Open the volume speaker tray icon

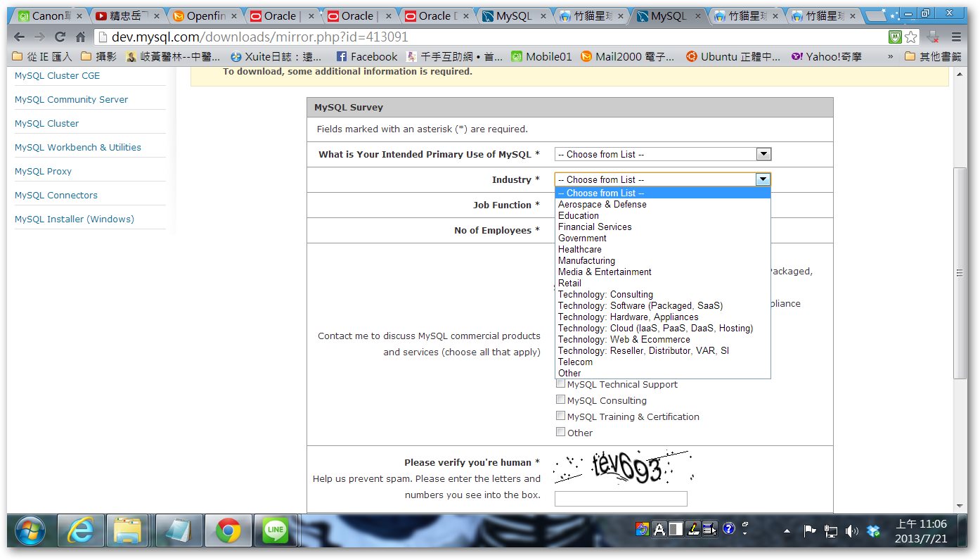(x=852, y=531)
